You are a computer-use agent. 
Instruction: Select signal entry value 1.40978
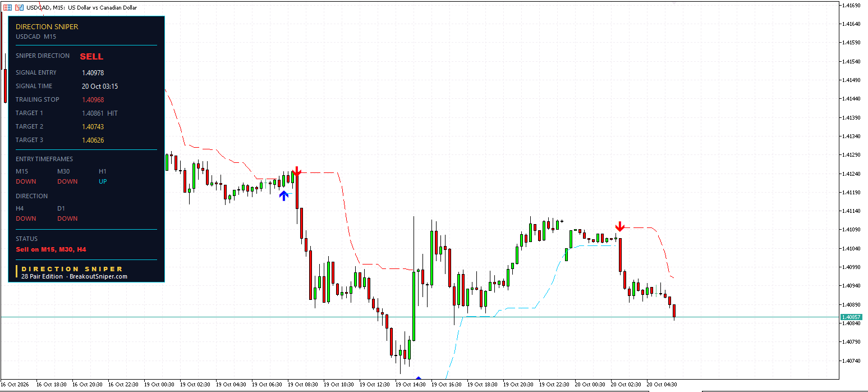click(x=93, y=73)
